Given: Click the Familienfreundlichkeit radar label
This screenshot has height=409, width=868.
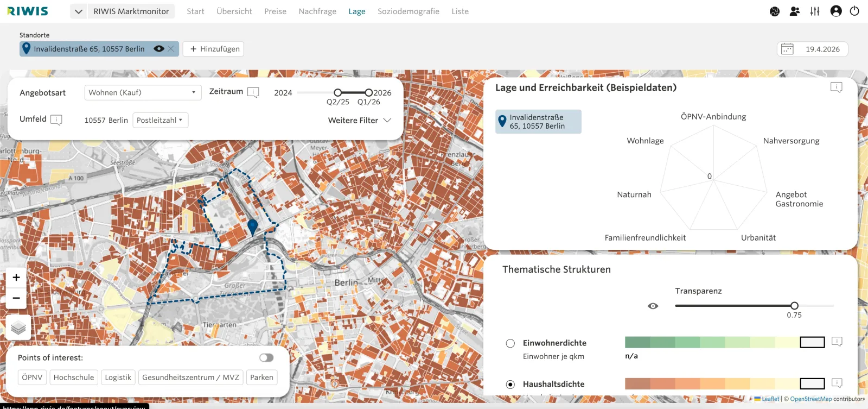Looking at the screenshot, I should (645, 238).
